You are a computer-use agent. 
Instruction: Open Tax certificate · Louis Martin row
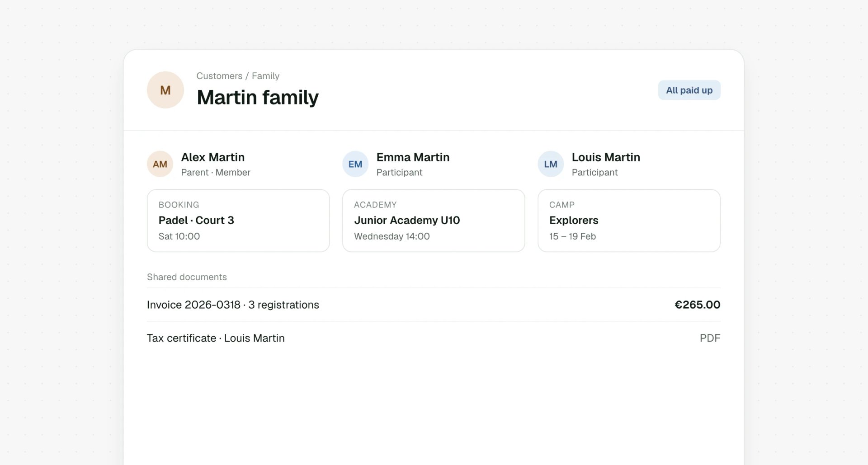[434, 338]
